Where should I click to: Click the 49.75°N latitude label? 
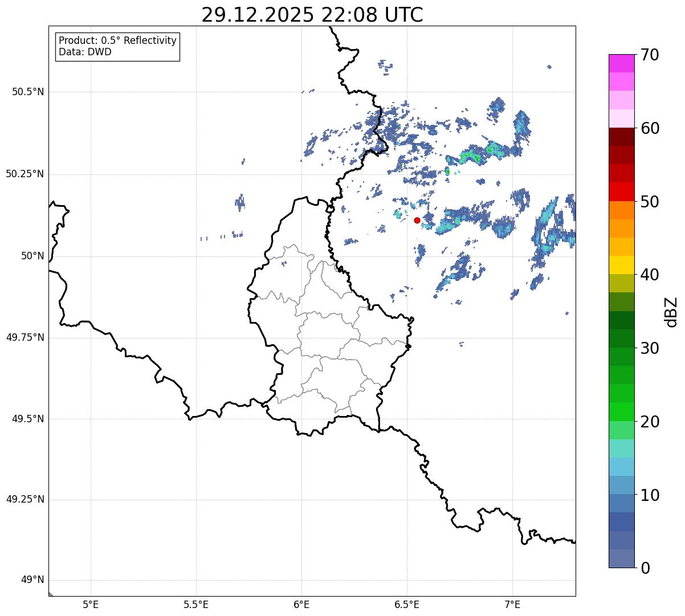25,337
